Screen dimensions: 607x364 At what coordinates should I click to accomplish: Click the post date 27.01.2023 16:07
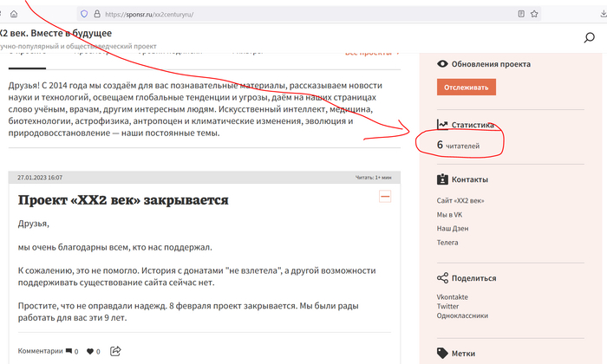[x=40, y=178]
